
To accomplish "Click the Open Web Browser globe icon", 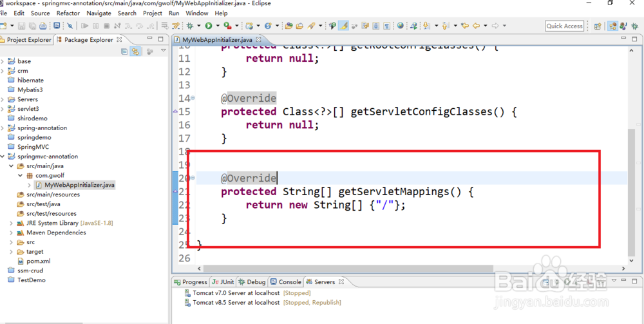I will [x=401, y=26].
